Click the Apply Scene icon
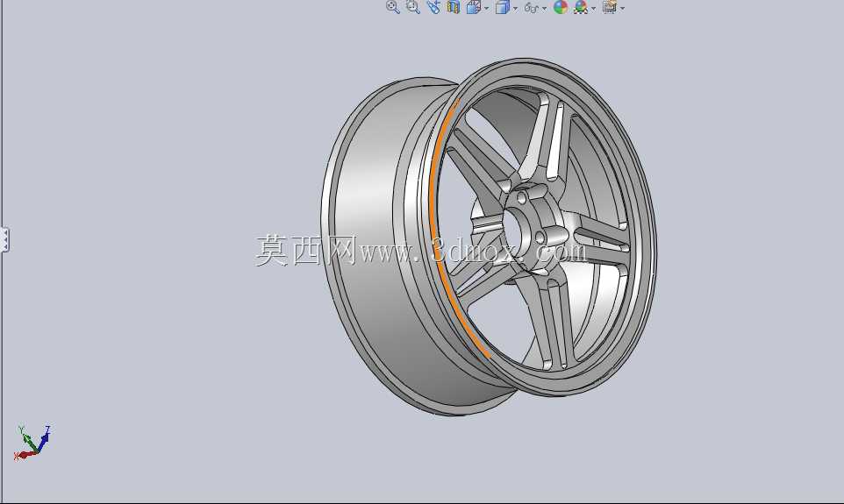 tap(580, 7)
